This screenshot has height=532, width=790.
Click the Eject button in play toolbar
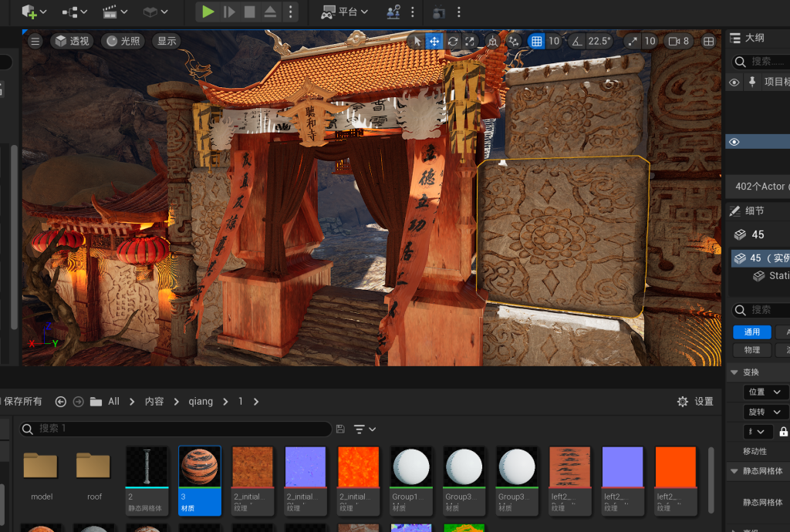tap(270, 12)
